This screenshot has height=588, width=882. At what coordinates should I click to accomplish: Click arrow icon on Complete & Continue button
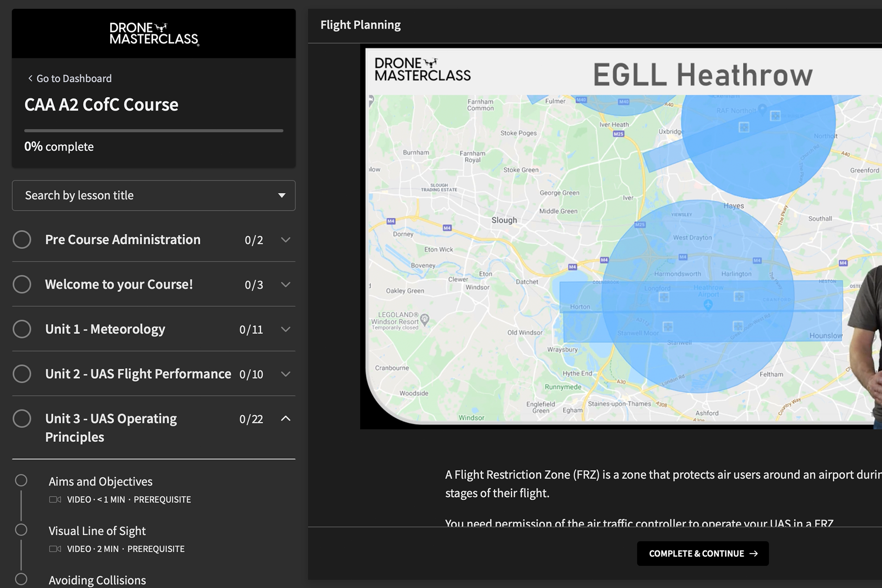[x=754, y=554]
